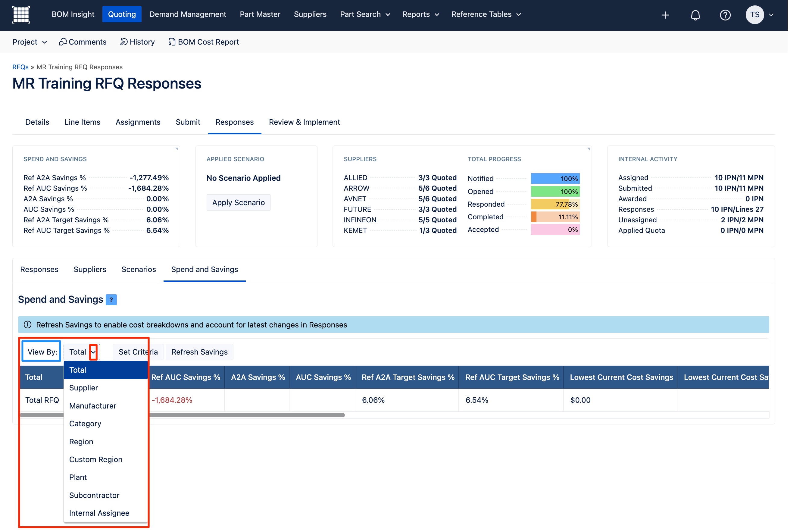Click the Responded 77.78% progress bar
This screenshot has height=532, width=800.
coord(555,204)
